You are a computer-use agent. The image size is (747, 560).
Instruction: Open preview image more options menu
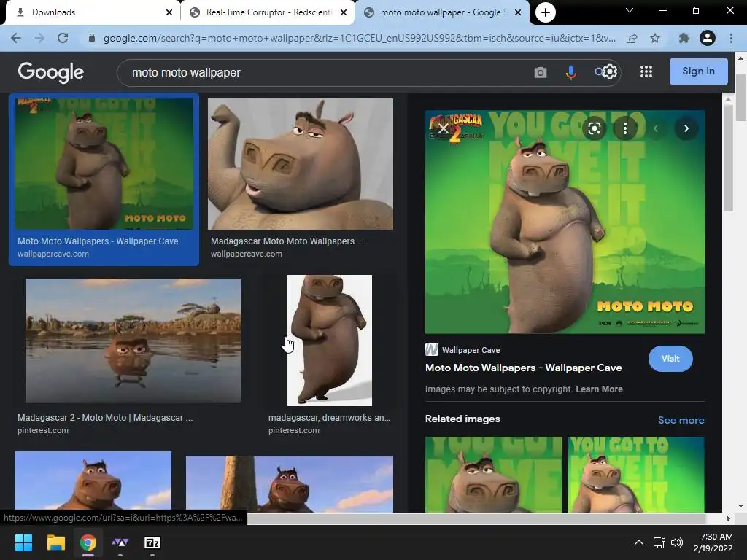[x=625, y=128]
